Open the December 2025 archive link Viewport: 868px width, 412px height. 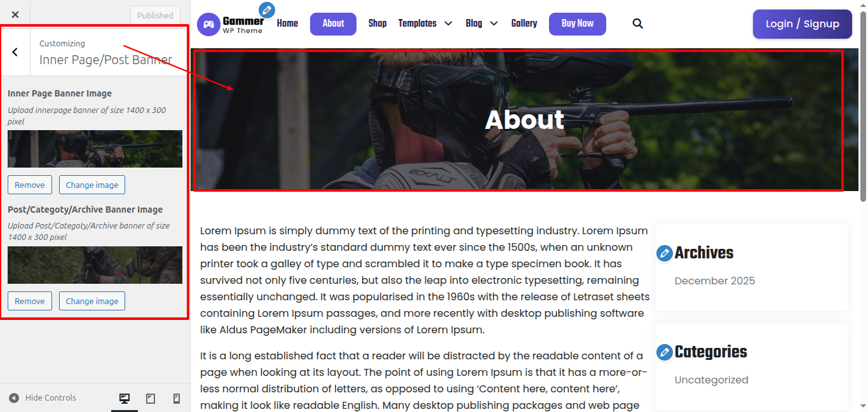715,281
